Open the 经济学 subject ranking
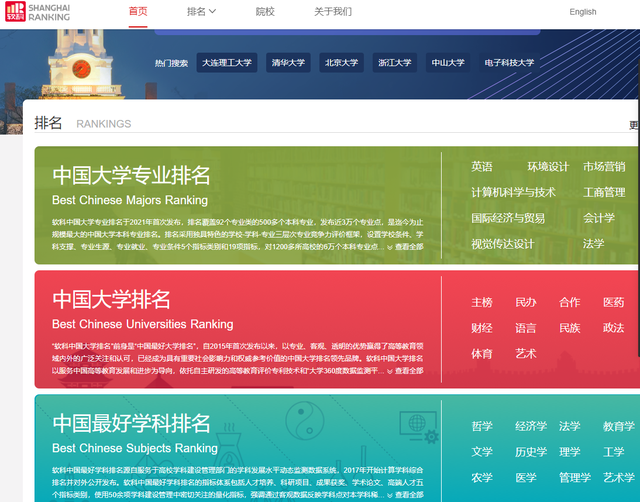 coord(531,426)
